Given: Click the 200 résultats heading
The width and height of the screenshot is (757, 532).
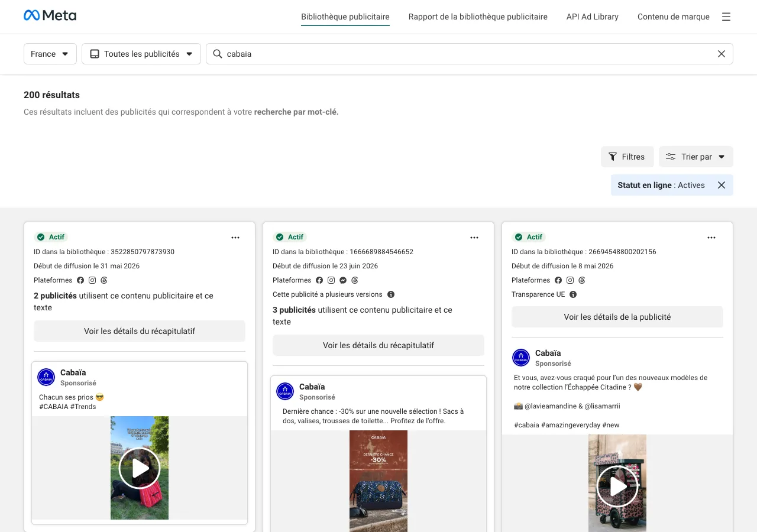Looking at the screenshot, I should click(51, 95).
